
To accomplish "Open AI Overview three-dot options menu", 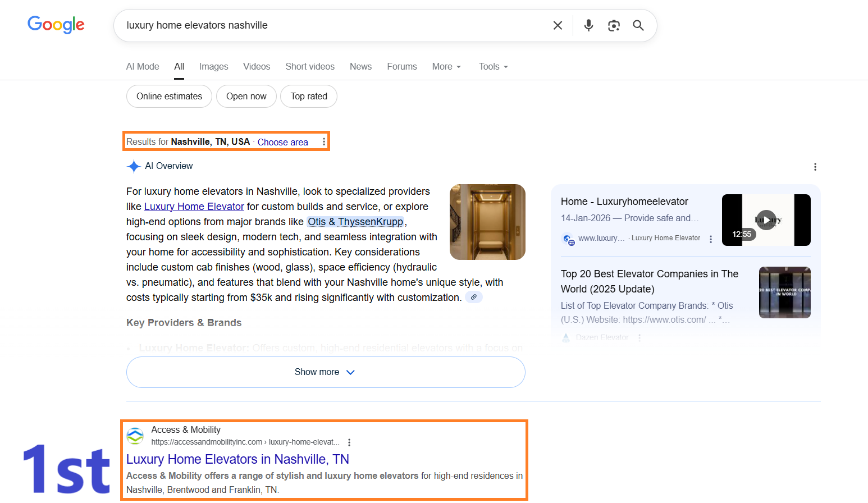I will click(x=815, y=167).
